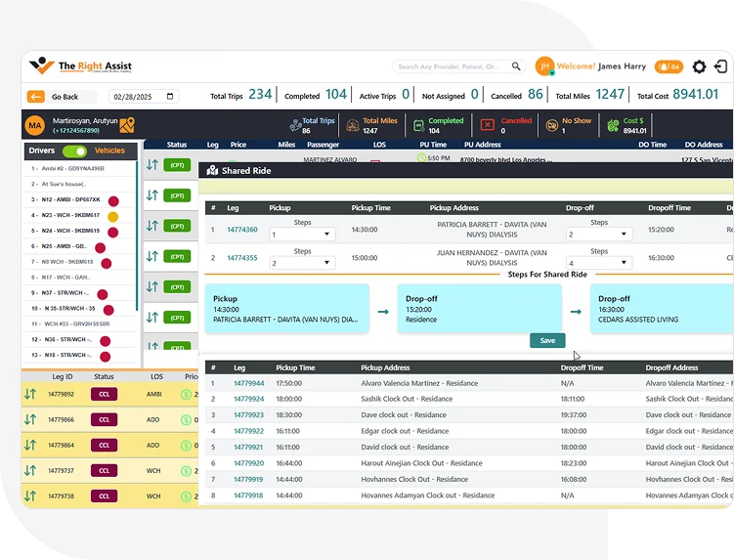Open the date picker calendar icon
734x560 pixels.
[170, 97]
